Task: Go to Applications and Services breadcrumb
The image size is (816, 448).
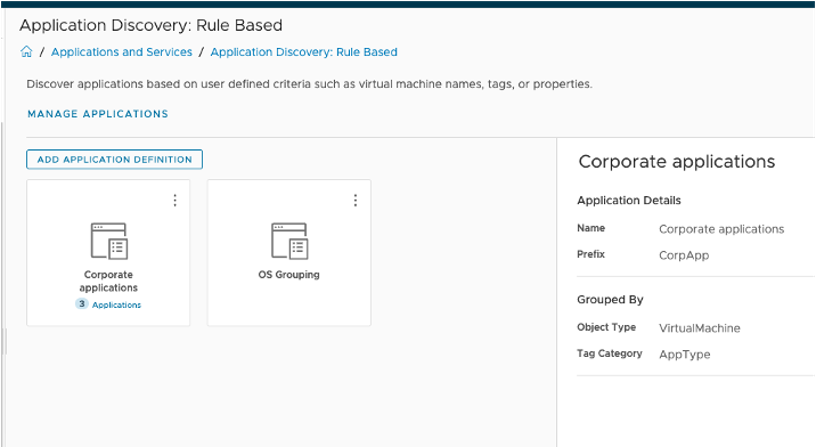Action: tap(121, 52)
